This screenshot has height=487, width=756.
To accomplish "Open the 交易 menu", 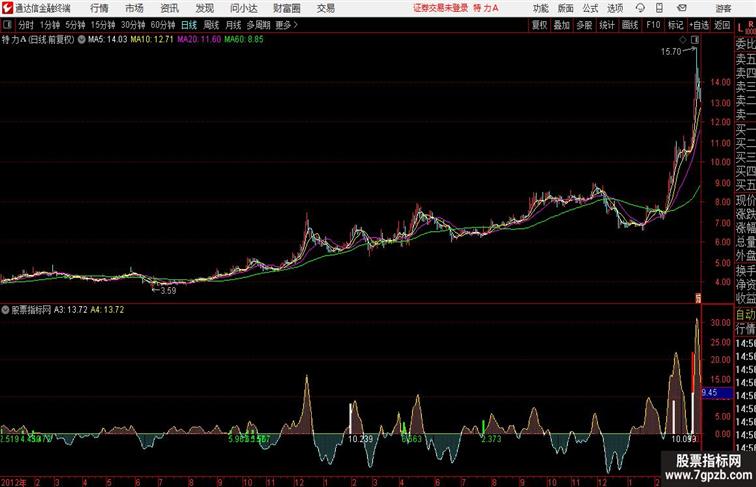I will point(326,8).
